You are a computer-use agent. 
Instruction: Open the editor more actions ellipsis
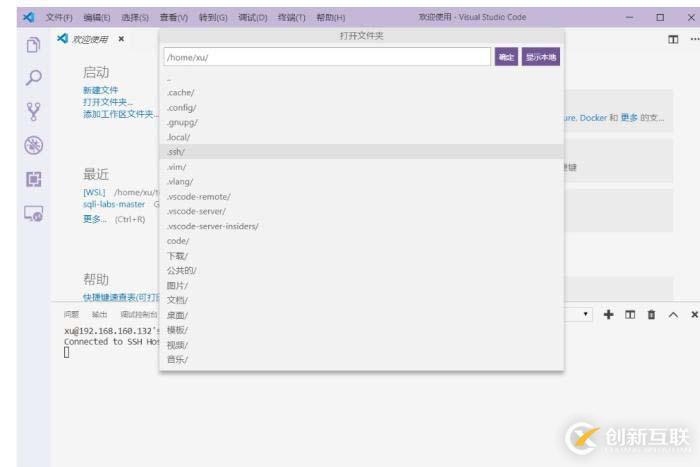click(695, 39)
